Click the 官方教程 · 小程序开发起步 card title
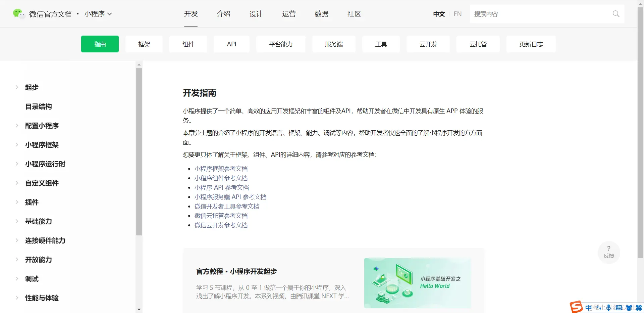Screen dimensions: 644x313 236,271
